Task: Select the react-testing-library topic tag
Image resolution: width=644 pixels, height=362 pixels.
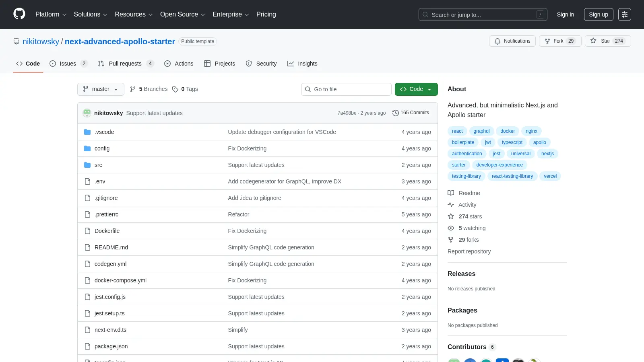Action: [512, 176]
